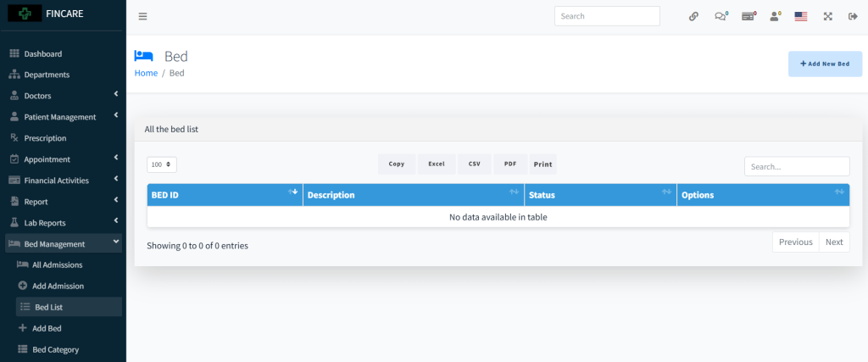Toggle fullscreen with the expand icon
The image size is (868, 362).
pyautogui.click(x=827, y=16)
